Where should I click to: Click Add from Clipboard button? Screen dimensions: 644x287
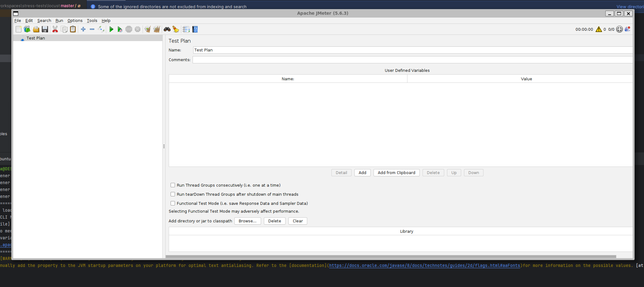click(x=396, y=173)
